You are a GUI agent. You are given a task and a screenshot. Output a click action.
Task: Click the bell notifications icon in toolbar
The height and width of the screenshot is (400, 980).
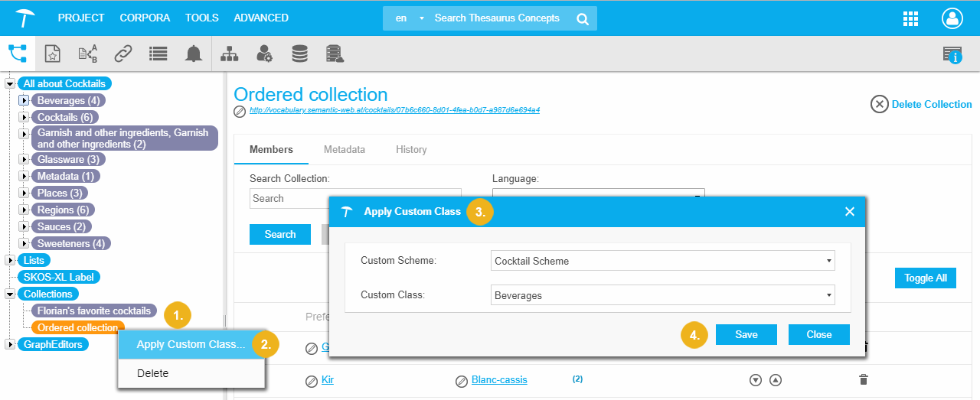(194, 54)
